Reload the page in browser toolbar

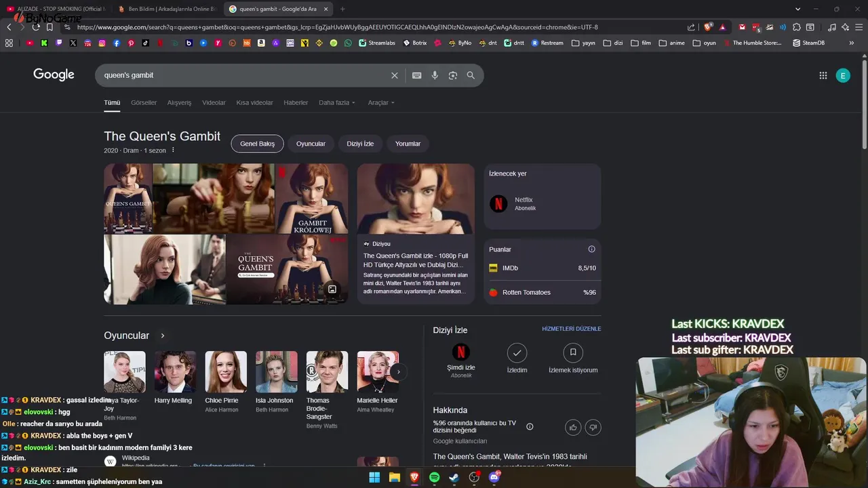[x=36, y=27]
